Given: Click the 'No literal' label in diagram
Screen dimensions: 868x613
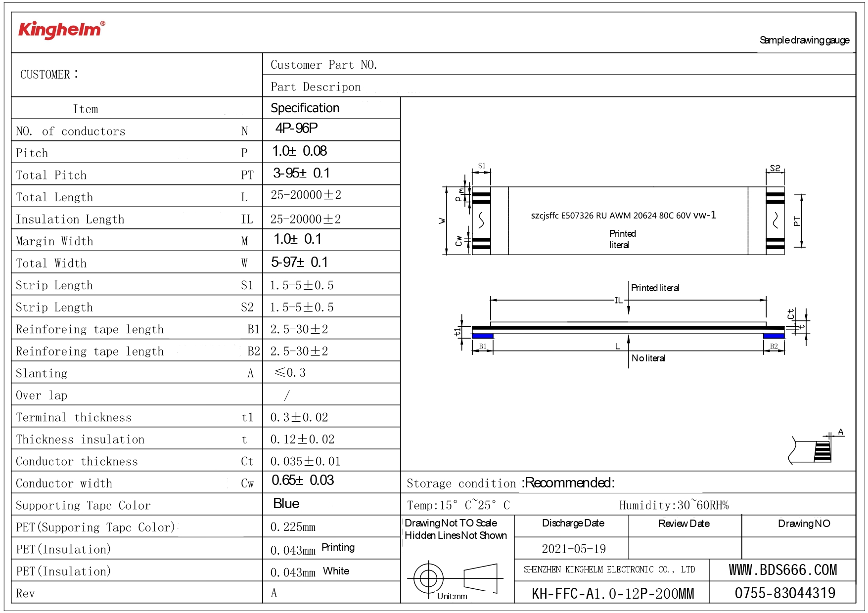Looking at the screenshot, I should click(648, 358).
